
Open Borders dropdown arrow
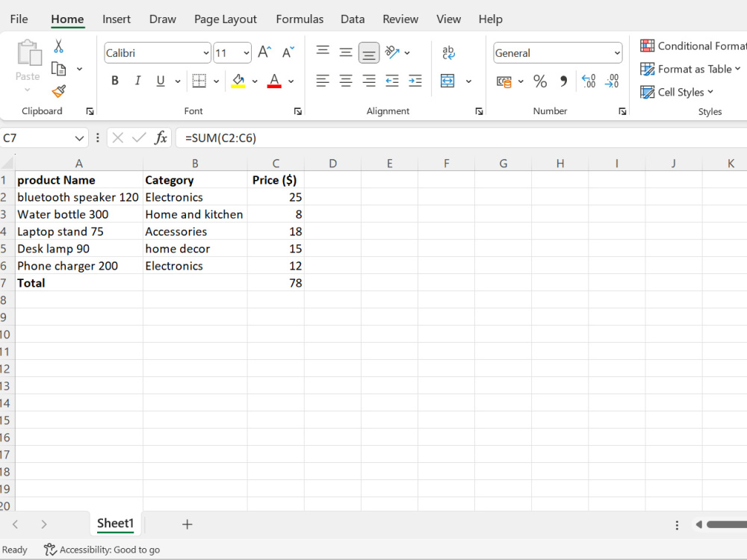[x=216, y=81]
